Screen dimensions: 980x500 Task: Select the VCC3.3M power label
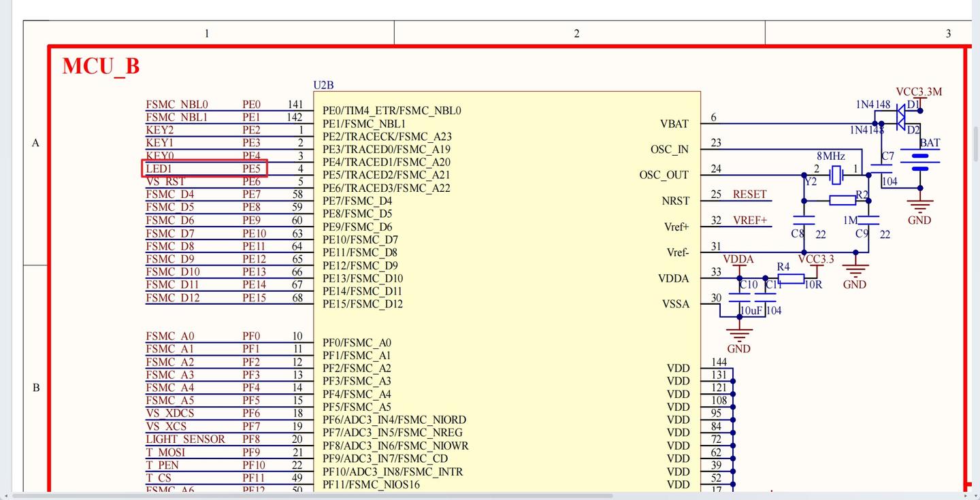[x=919, y=92]
